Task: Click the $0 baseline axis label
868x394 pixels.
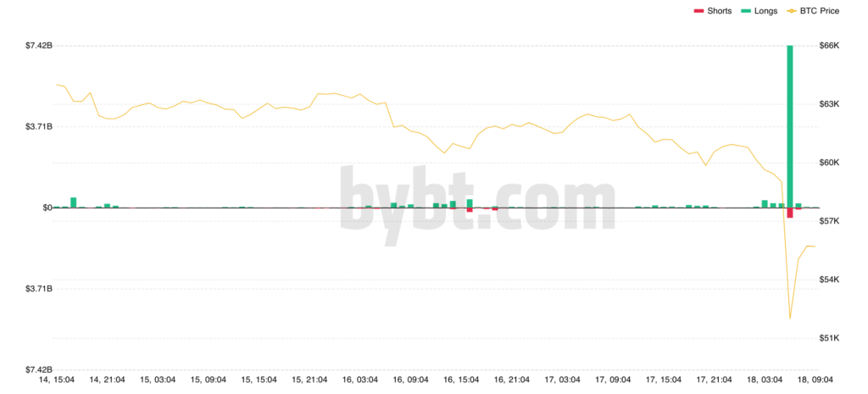Action: click(x=47, y=208)
